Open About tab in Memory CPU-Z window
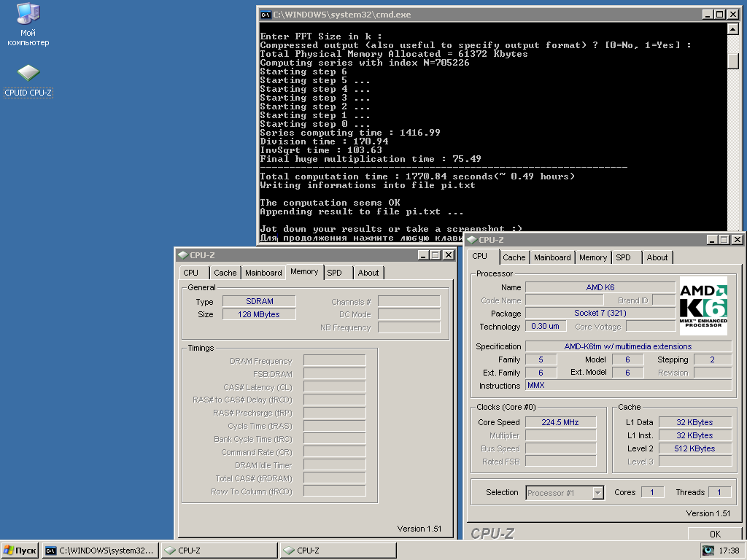This screenshot has width=747, height=560. click(368, 273)
